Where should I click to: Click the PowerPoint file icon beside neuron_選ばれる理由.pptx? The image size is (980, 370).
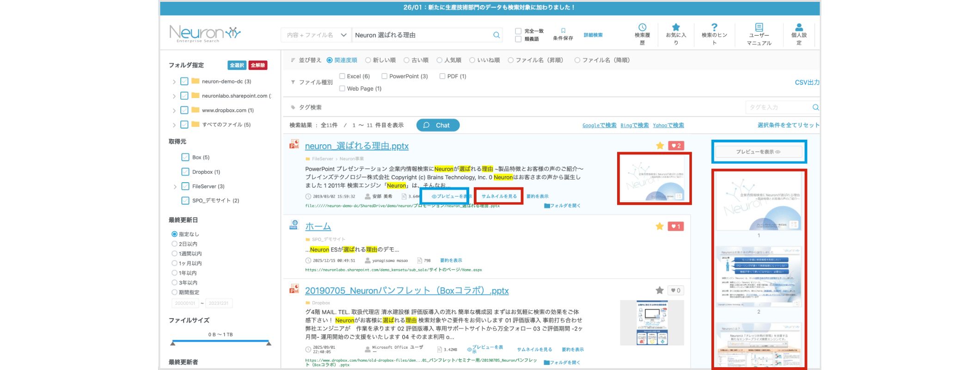point(294,144)
